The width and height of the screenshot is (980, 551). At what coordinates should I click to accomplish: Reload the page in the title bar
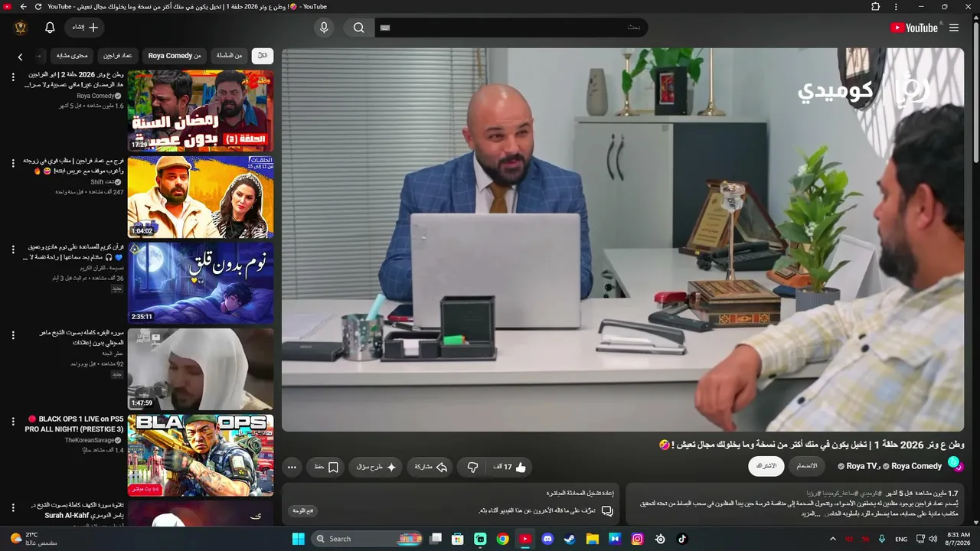tap(38, 7)
